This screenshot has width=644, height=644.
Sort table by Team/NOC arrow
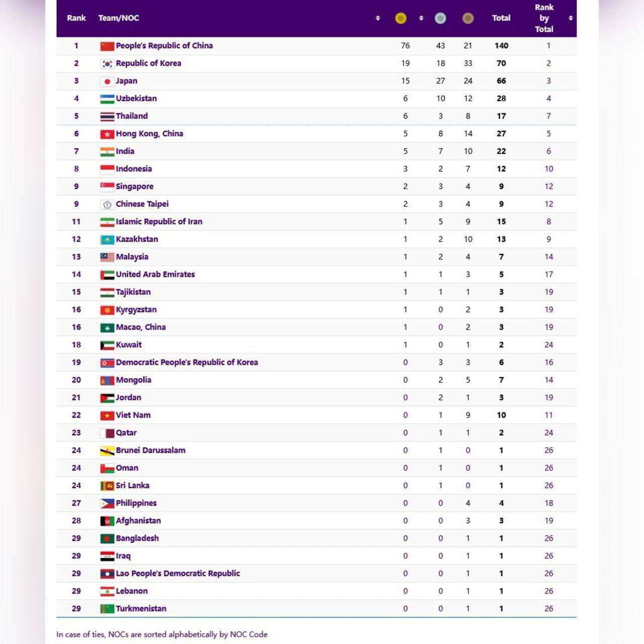tap(378, 19)
